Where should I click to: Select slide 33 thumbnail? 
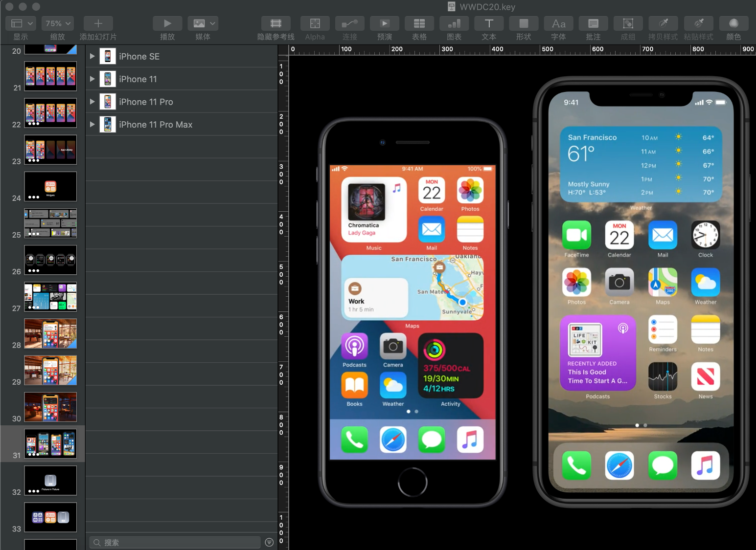pos(50,517)
